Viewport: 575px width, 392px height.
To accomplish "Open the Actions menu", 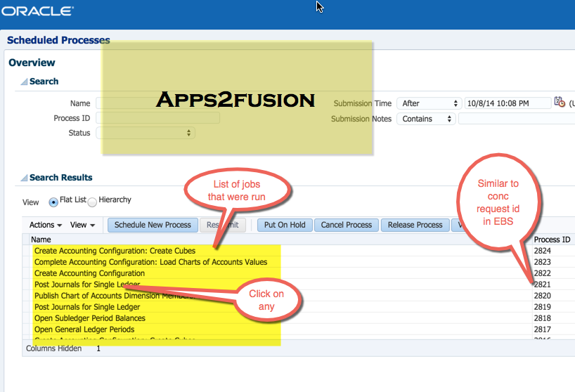I will [46, 225].
